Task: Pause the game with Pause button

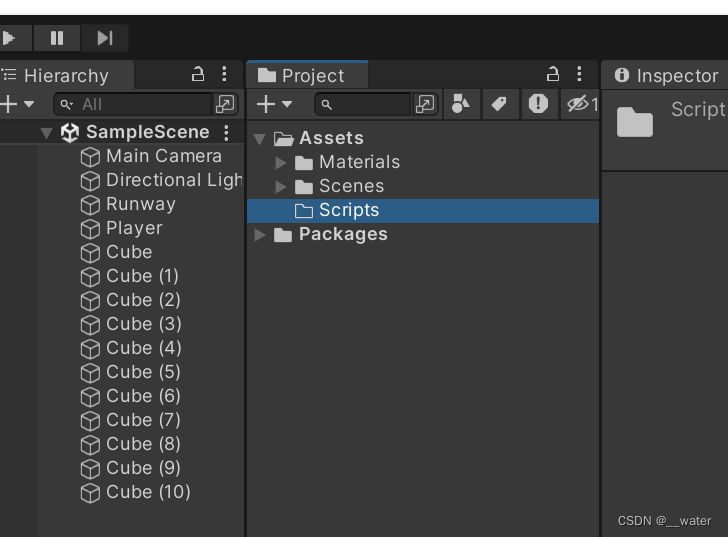Action: point(57,38)
